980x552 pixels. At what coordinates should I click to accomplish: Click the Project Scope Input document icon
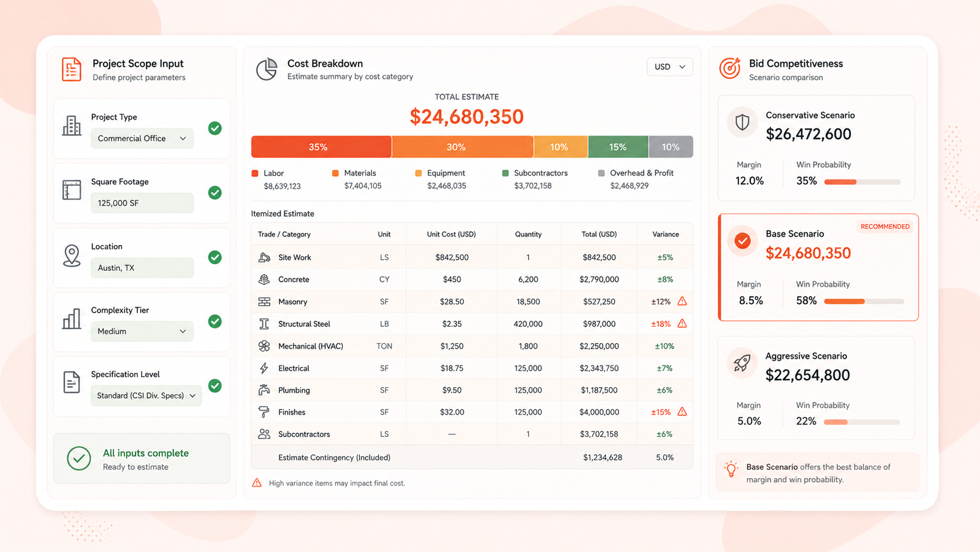pos(72,70)
